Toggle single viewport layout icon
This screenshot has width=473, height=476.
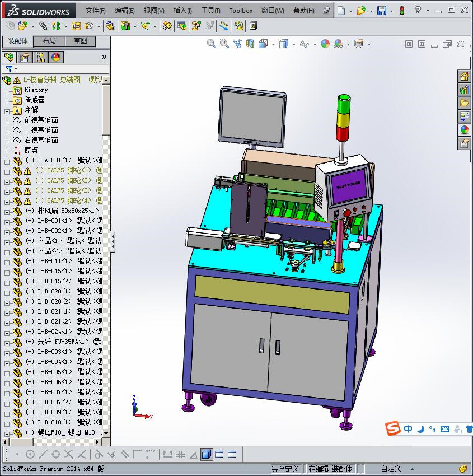[x=219, y=455]
